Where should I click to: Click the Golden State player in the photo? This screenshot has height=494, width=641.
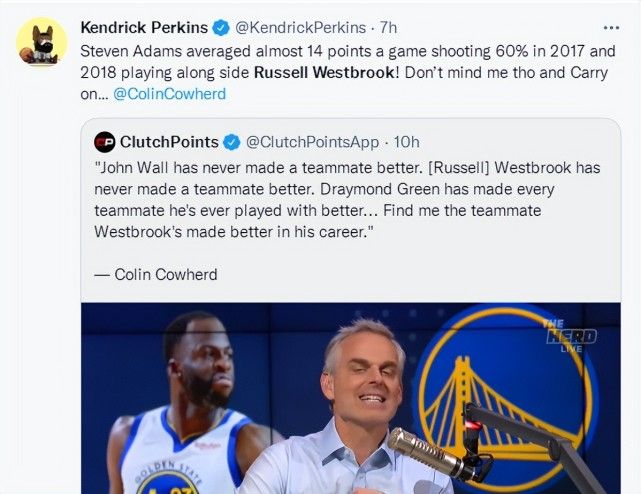(188, 410)
